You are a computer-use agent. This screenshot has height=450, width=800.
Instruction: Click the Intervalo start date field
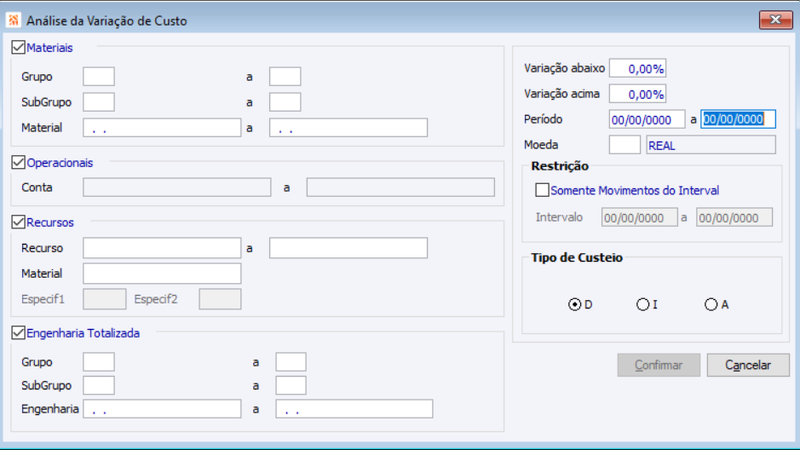pyautogui.click(x=640, y=217)
